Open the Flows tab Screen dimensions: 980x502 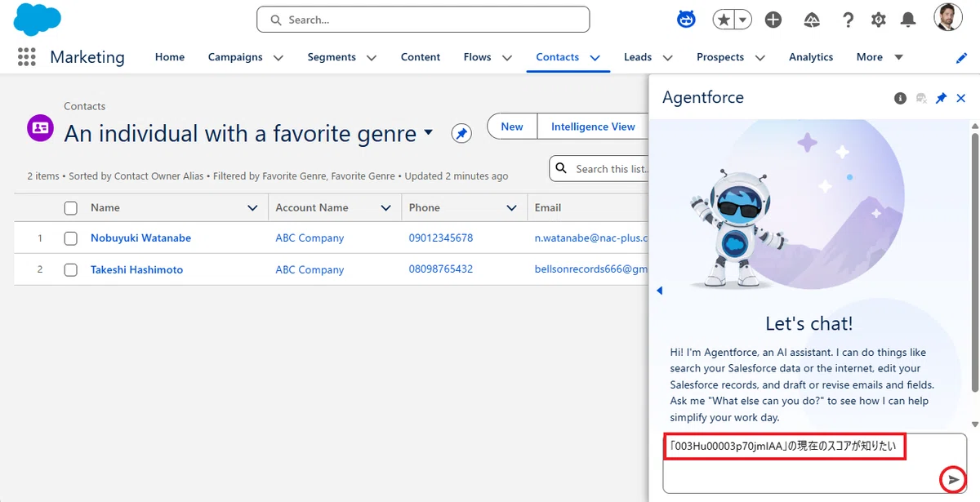[477, 57]
